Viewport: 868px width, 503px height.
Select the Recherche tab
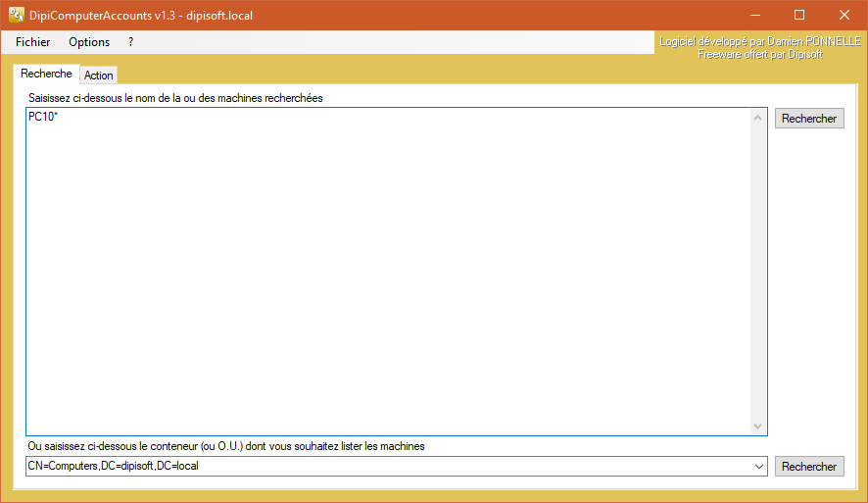click(46, 75)
